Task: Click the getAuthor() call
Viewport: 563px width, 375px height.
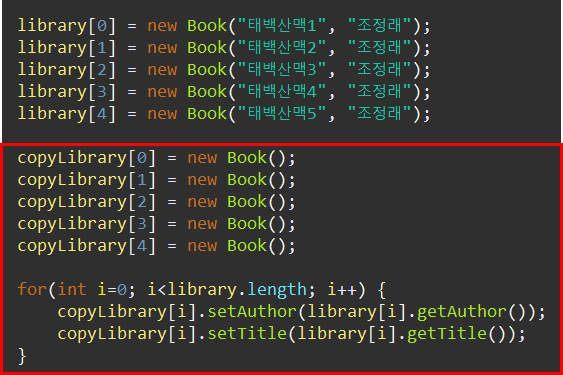Action: [x=472, y=312]
